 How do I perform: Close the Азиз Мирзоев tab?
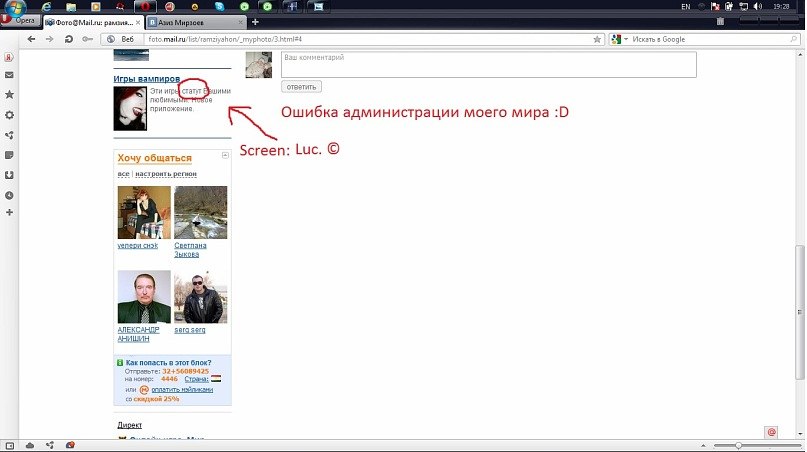(x=240, y=23)
